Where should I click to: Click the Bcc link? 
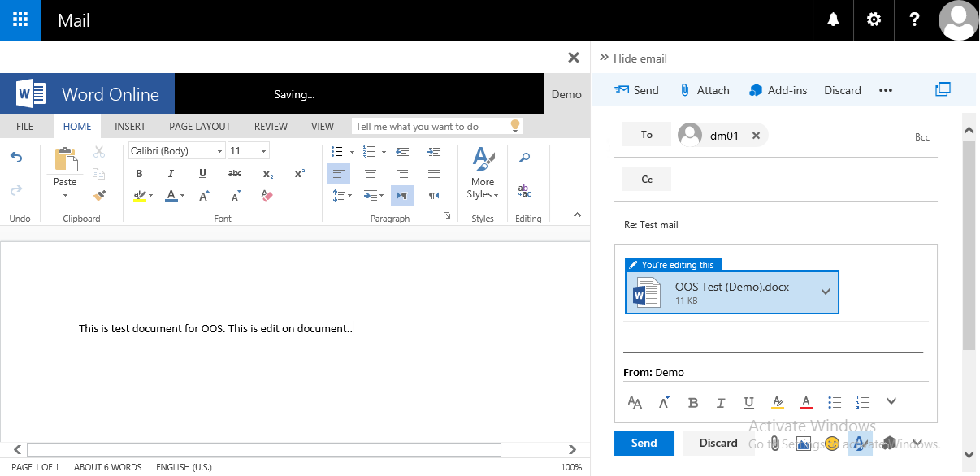[x=922, y=137]
